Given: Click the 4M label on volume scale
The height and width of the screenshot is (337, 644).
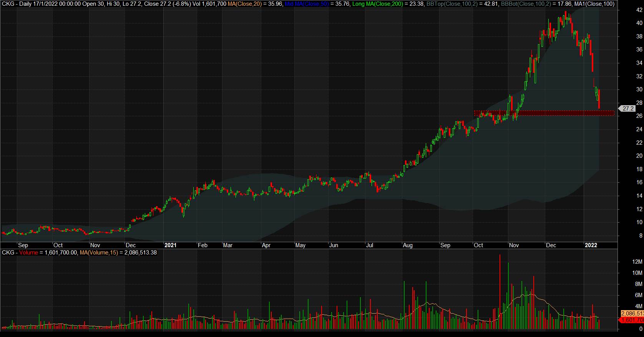Looking at the screenshot, I should (639, 306).
